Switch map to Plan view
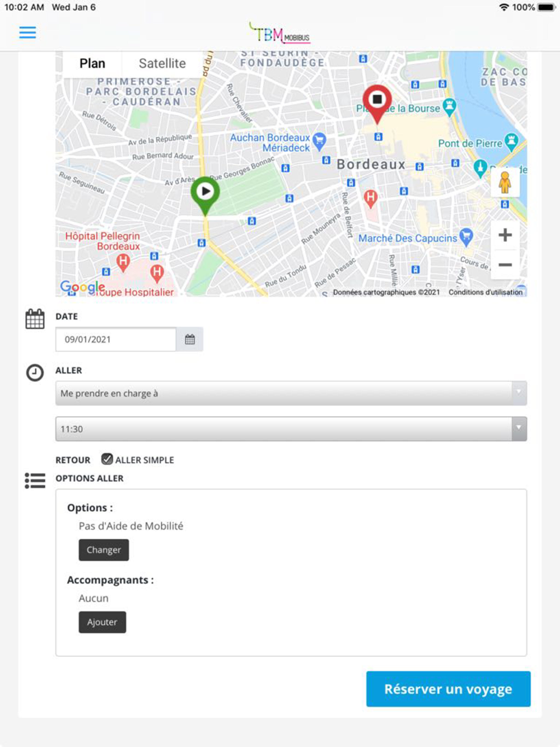The image size is (560, 747). pos(92,63)
